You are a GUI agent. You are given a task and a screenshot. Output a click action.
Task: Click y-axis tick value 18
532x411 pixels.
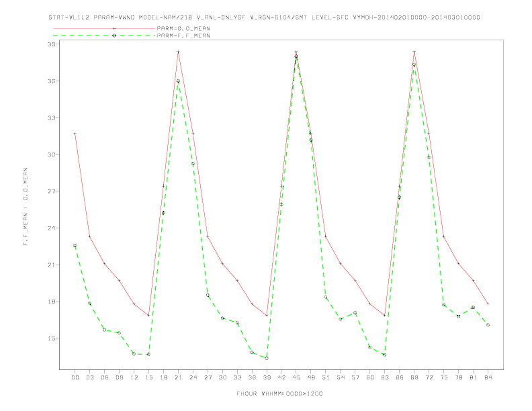point(51,302)
